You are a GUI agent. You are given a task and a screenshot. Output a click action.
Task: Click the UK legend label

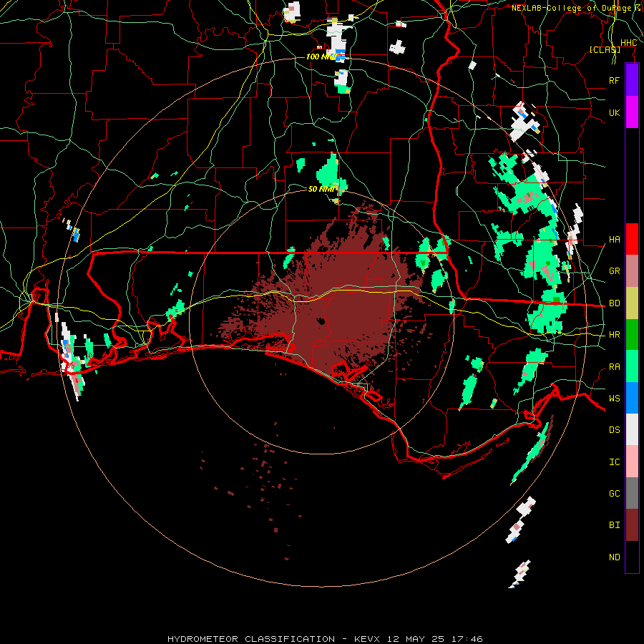(614, 112)
